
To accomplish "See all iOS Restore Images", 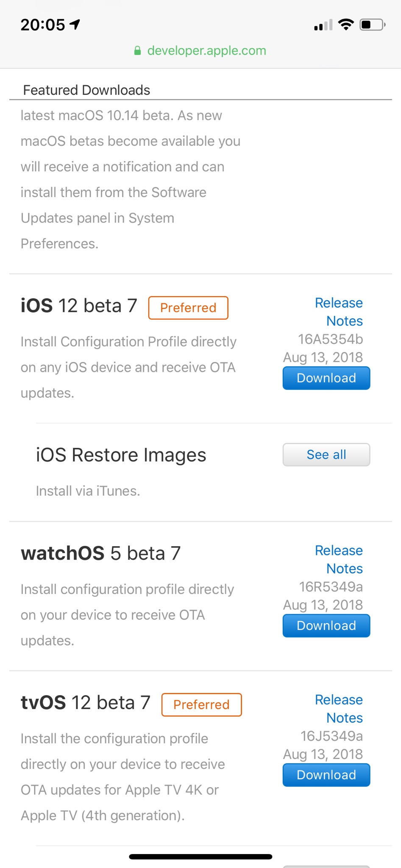I will pos(326,455).
